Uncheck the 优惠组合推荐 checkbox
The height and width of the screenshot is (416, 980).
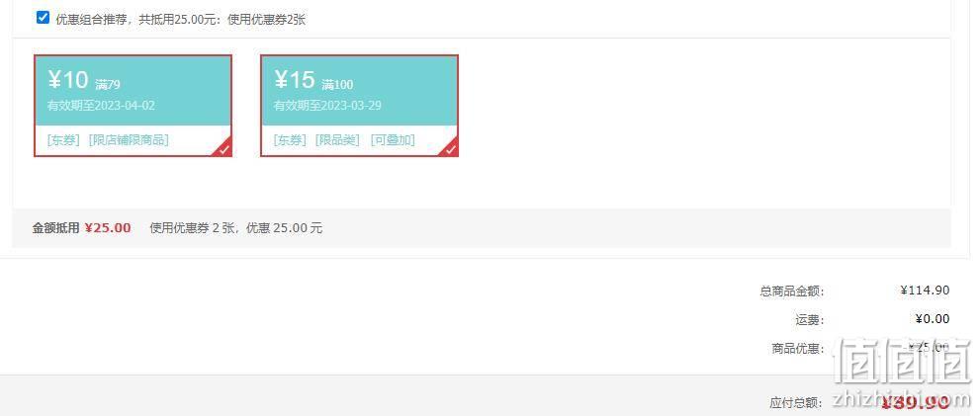(x=44, y=18)
